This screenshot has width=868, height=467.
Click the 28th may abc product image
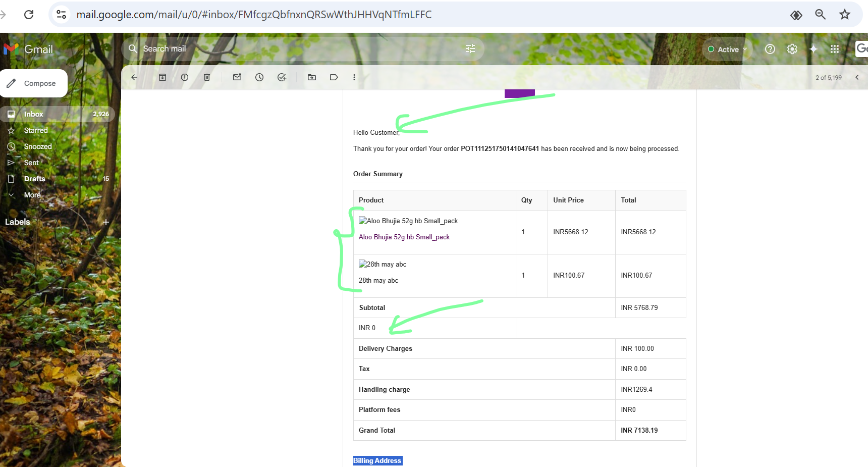pyautogui.click(x=383, y=264)
